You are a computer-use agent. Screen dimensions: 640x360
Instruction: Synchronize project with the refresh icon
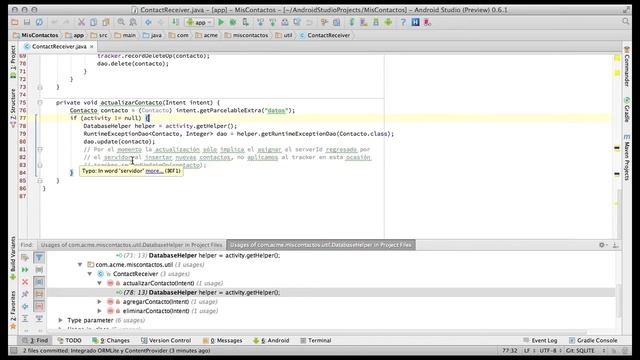(x=39, y=22)
